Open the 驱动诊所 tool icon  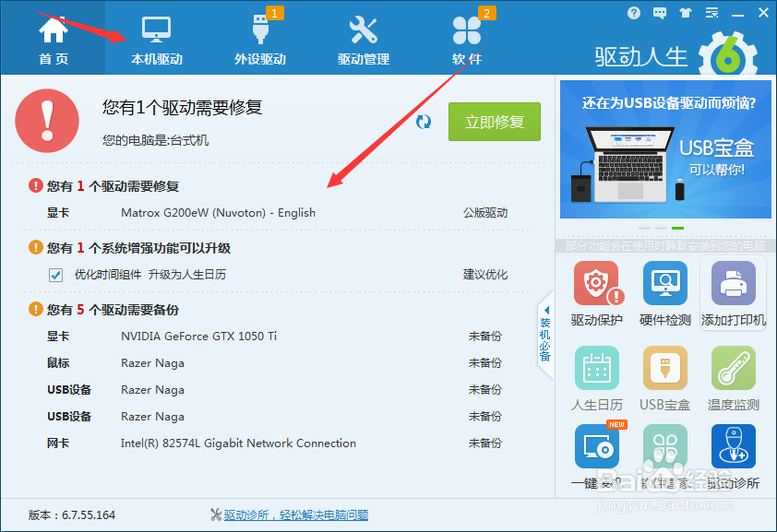(734, 456)
